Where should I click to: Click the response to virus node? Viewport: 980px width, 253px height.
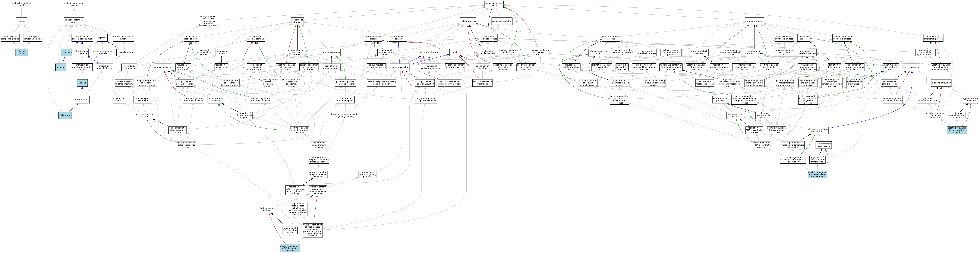(119, 100)
